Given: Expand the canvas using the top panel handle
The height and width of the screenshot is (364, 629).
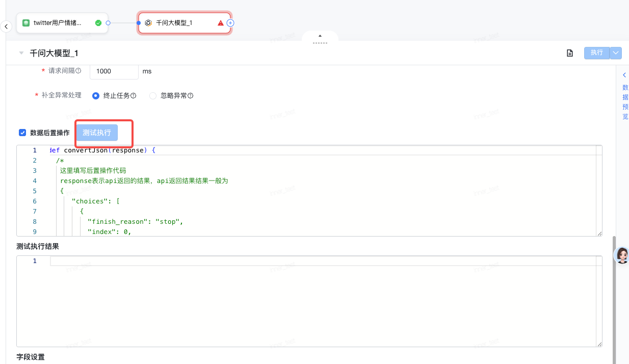Looking at the screenshot, I should click(x=320, y=37).
